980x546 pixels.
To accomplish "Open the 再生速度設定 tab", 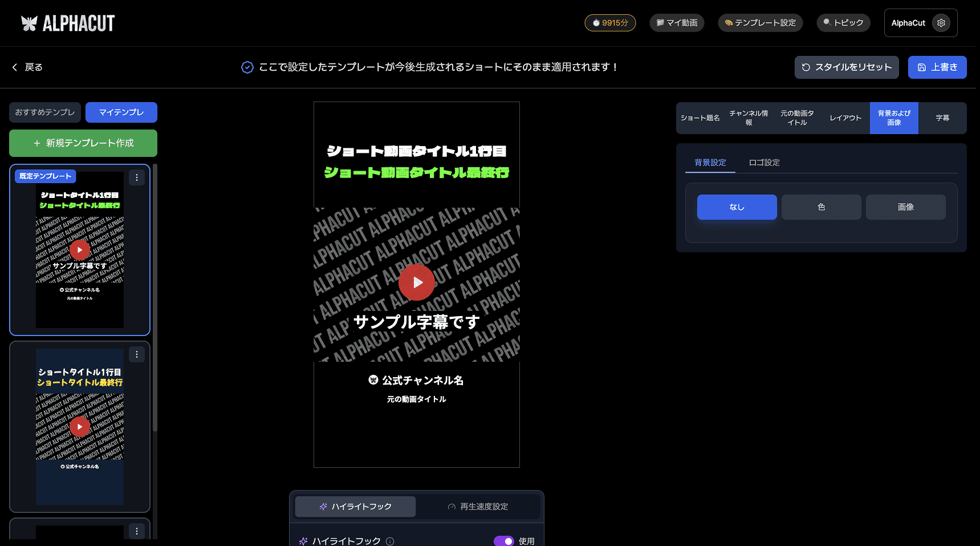I will point(478,506).
